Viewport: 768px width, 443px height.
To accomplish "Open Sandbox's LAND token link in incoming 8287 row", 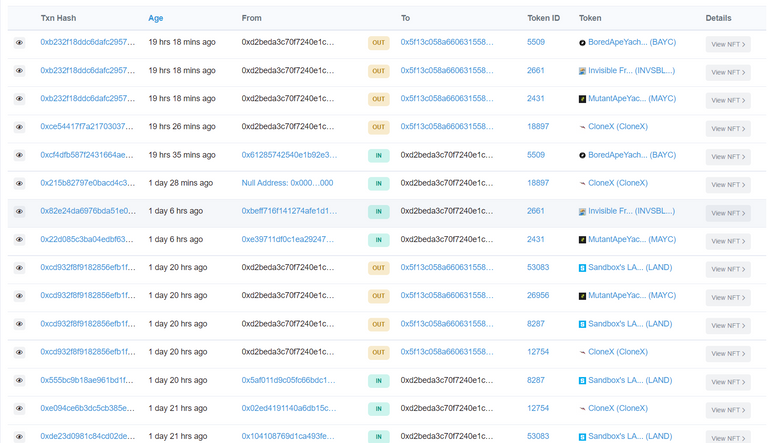I will pyautogui.click(x=630, y=380).
